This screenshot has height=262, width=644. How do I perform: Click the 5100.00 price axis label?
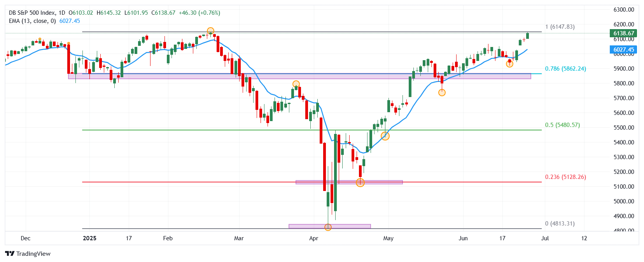[624, 187]
